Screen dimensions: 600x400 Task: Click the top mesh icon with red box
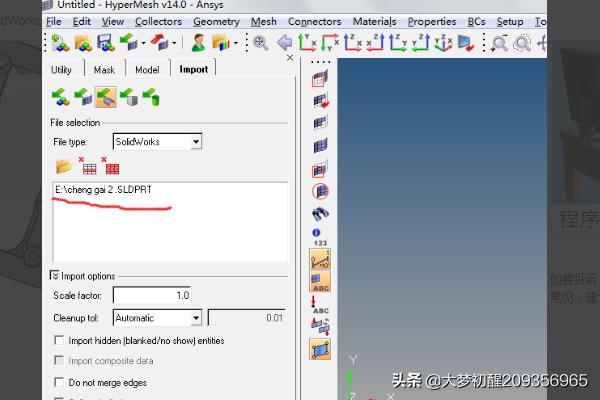(320, 78)
